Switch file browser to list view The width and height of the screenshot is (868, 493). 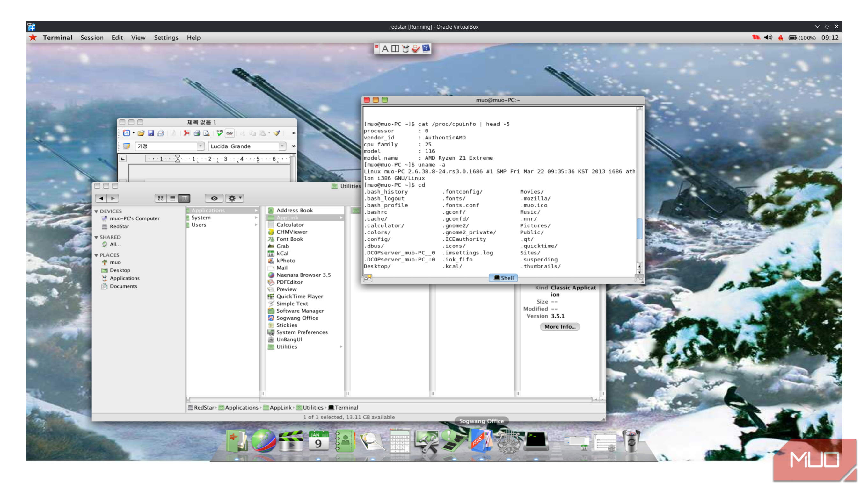[172, 198]
